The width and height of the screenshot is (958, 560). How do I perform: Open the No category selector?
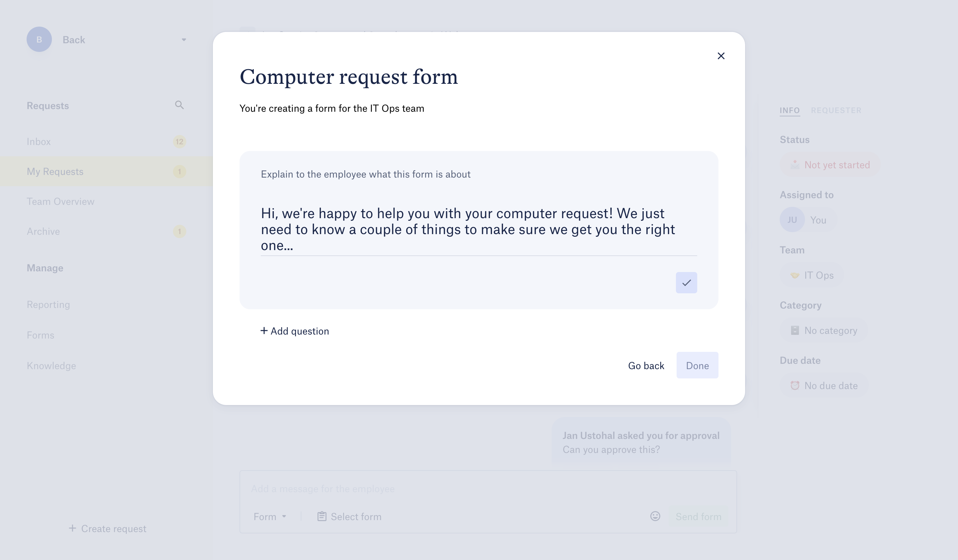click(824, 331)
